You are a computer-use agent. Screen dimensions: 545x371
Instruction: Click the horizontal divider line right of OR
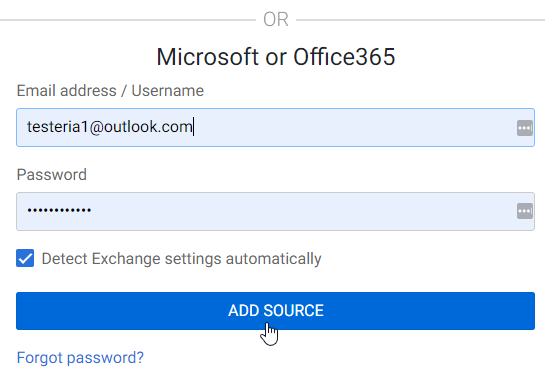pyautogui.click(x=421, y=20)
